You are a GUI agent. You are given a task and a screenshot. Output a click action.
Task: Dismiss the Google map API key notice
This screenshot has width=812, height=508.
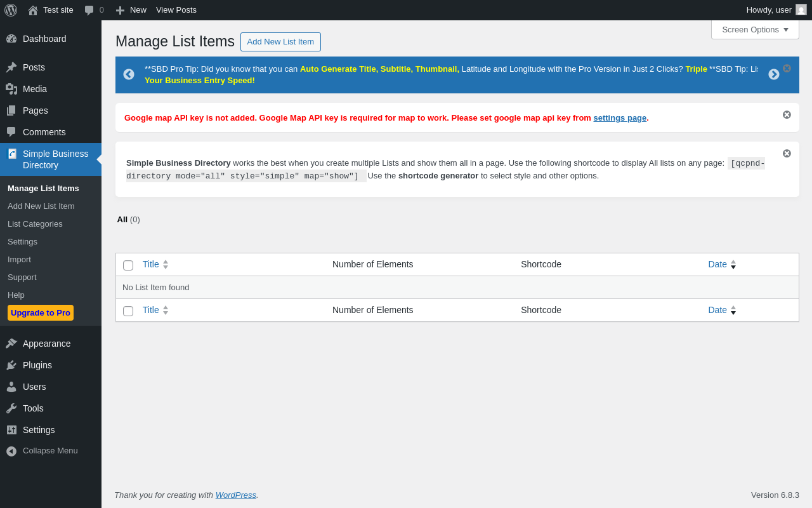click(787, 114)
